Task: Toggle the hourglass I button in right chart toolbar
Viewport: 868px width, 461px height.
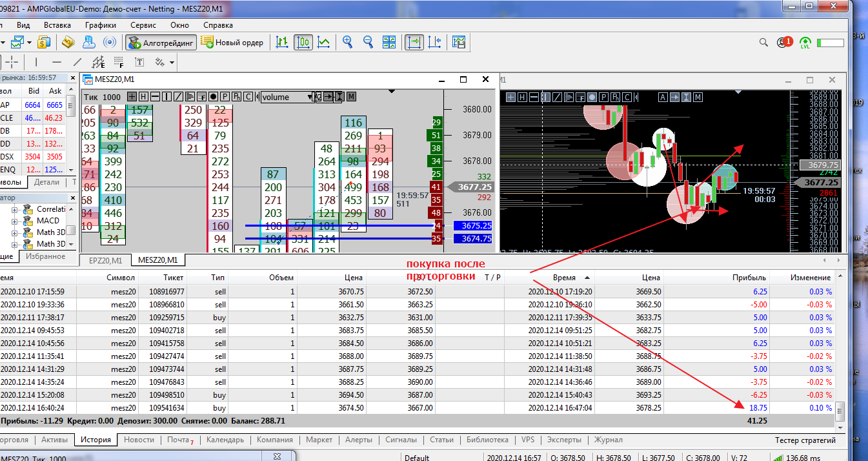Action: [686, 97]
